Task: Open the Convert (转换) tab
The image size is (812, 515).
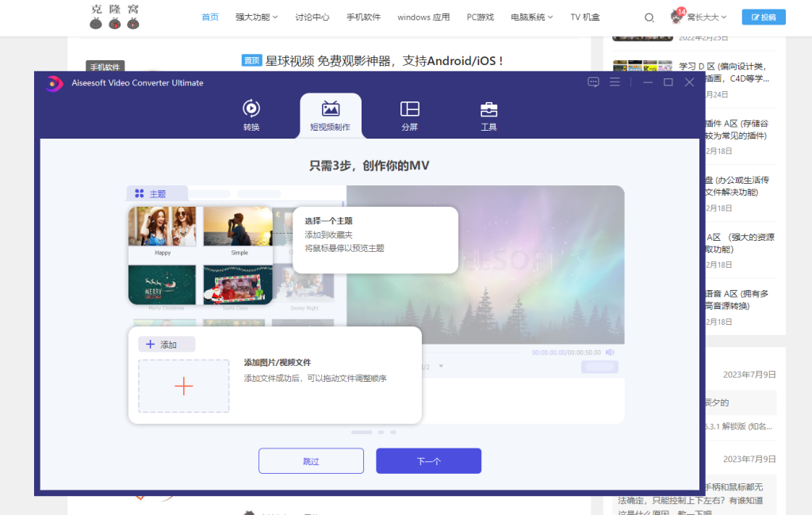Action: tap(251, 116)
